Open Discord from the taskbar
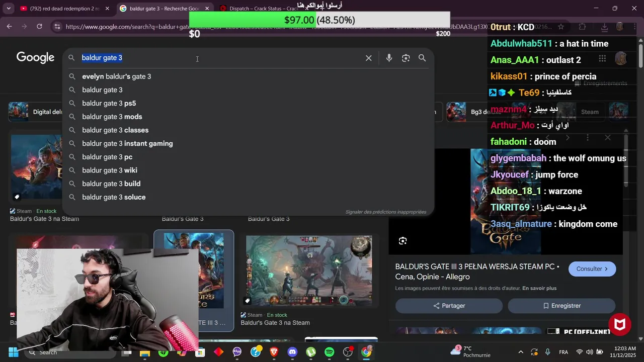 pyautogui.click(x=292, y=352)
